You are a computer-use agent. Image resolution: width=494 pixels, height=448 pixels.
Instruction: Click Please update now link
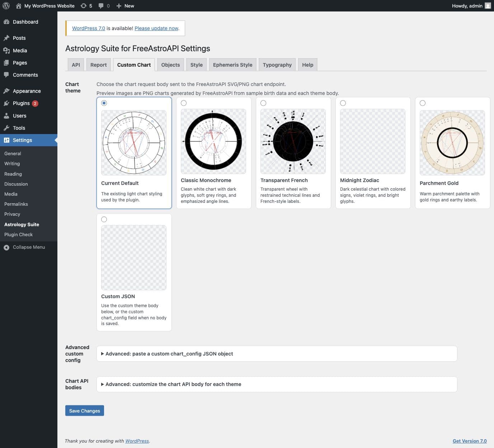(156, 28)
